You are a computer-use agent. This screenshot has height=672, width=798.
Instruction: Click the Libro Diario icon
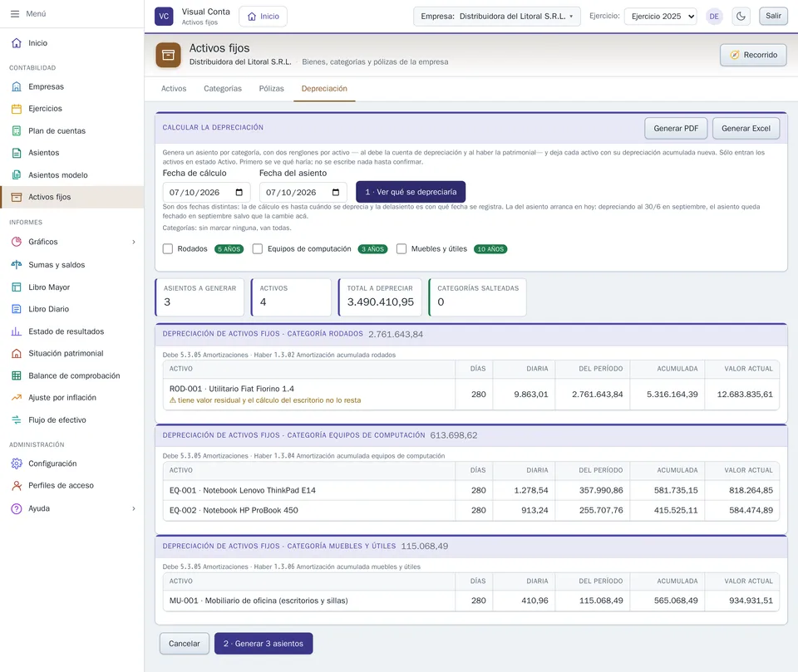click(17, 309)
